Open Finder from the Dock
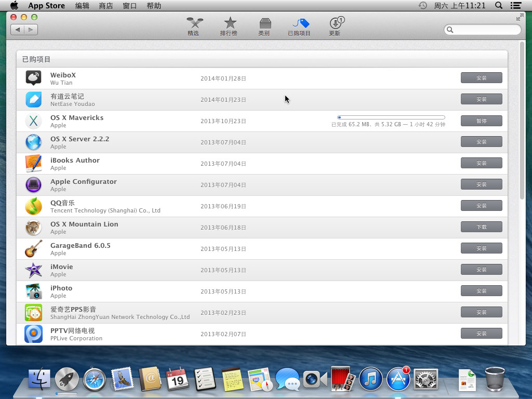Image resolution: width=532 pixels, height=399 pixels. pos(39,379)
